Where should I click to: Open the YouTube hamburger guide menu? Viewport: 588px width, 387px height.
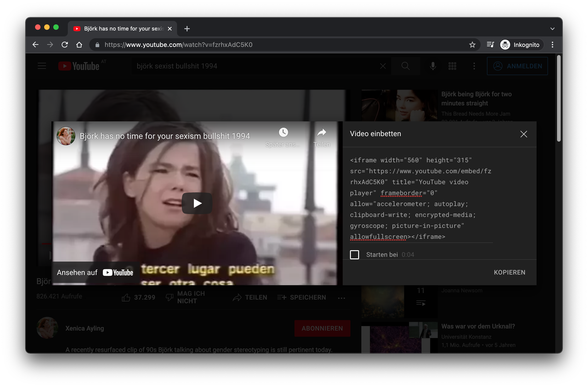pyautogui.click(x=42, y=66)
